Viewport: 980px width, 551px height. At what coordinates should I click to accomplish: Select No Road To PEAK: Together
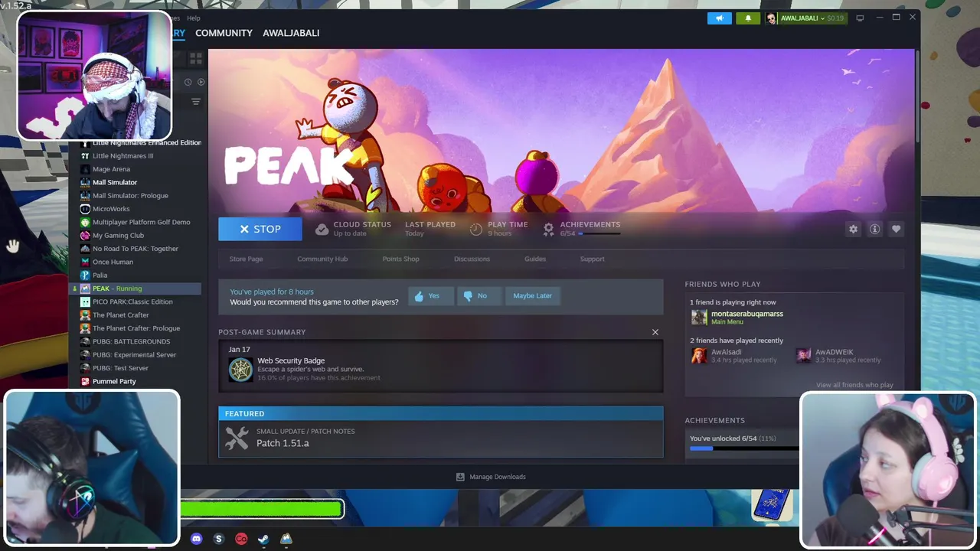(136, 249)
